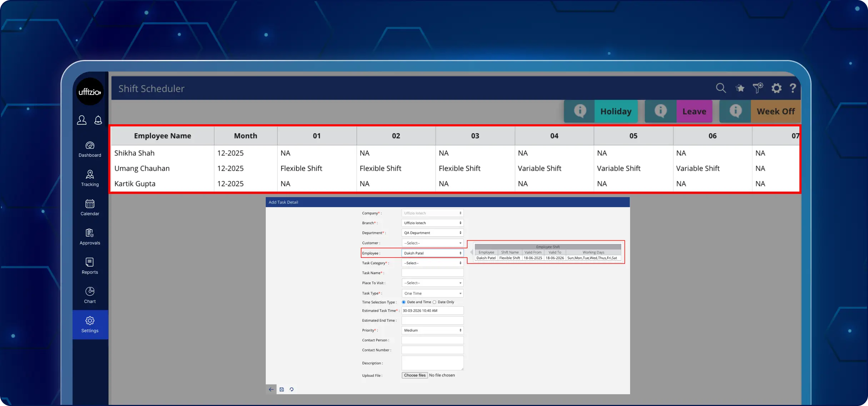Expand the Task Category dropdown

point(433,263)
